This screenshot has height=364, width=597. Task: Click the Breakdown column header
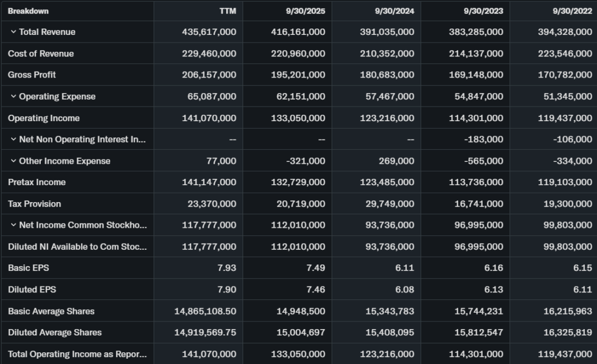(x=28, y=11)
